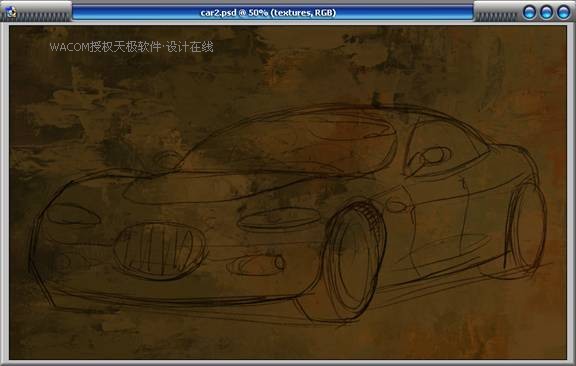
Task: Click the ridged grip right of title
Action: click(x=497, y=17)
